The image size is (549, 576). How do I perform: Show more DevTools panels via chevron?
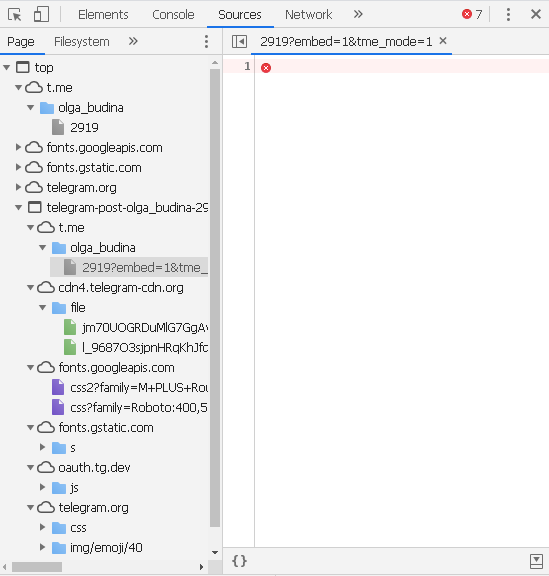click(358, 14)
